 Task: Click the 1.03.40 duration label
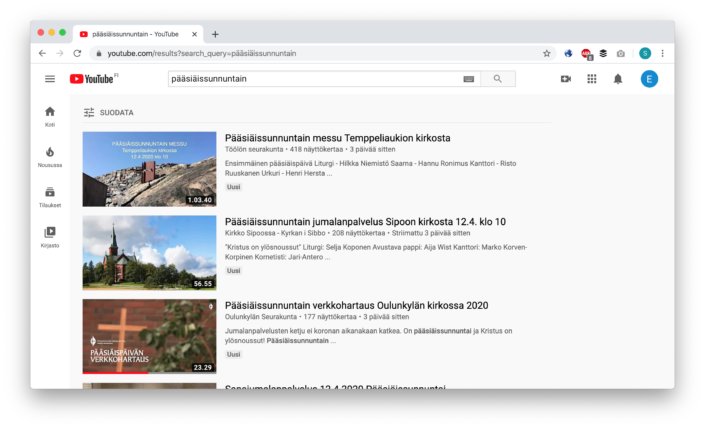coord(200,200)
